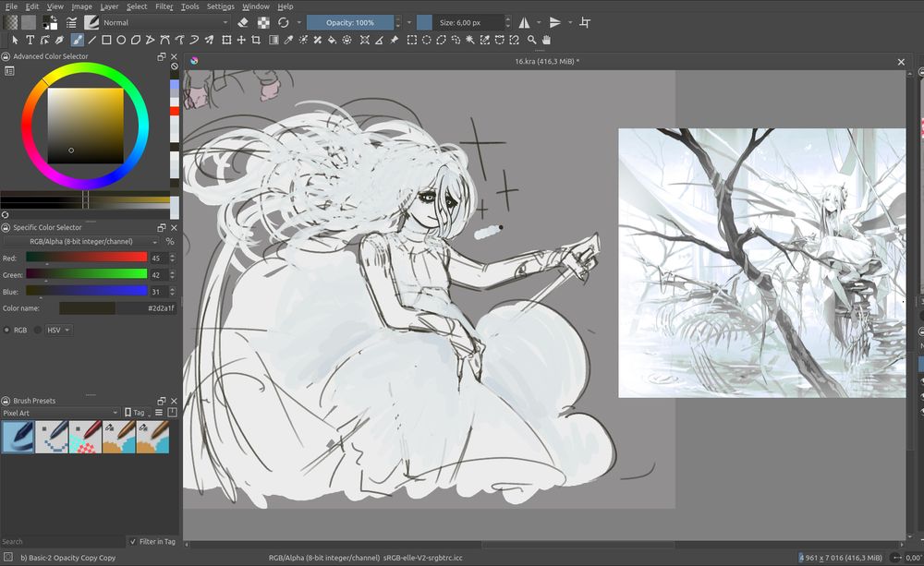Pick the Pan hand tool
The width and height of the screenshot is (924, 566).
point(546,40)
